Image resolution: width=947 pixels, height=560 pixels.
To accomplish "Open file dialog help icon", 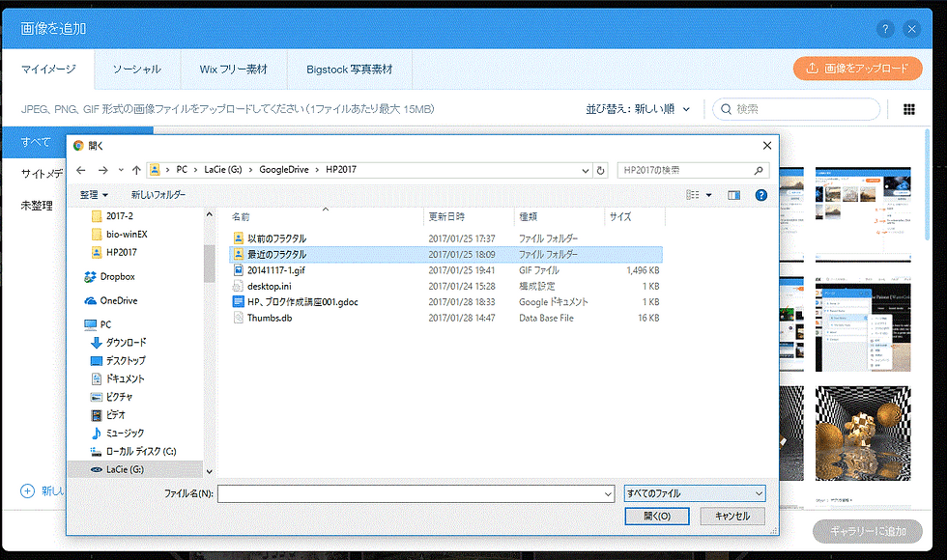I will click(761, 195).
